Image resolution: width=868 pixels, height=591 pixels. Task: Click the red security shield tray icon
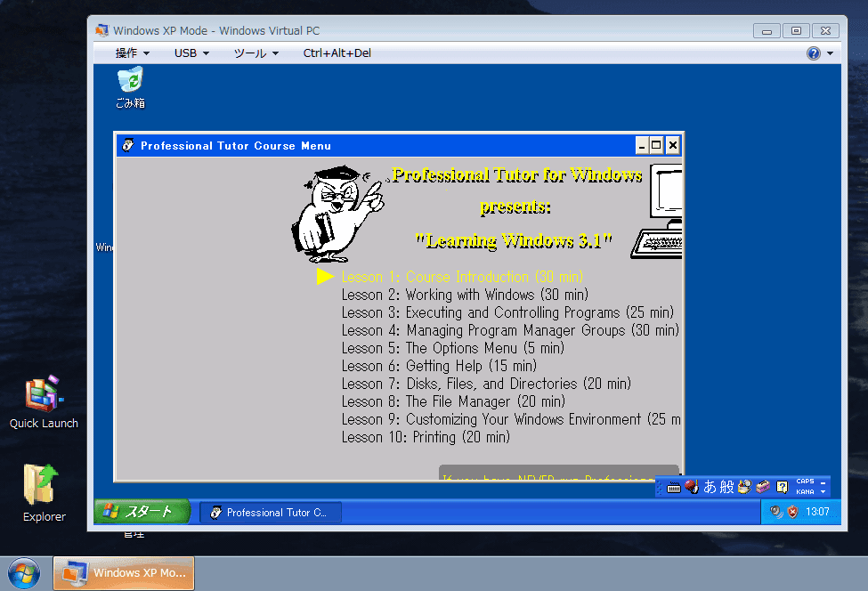coord(792,512)
